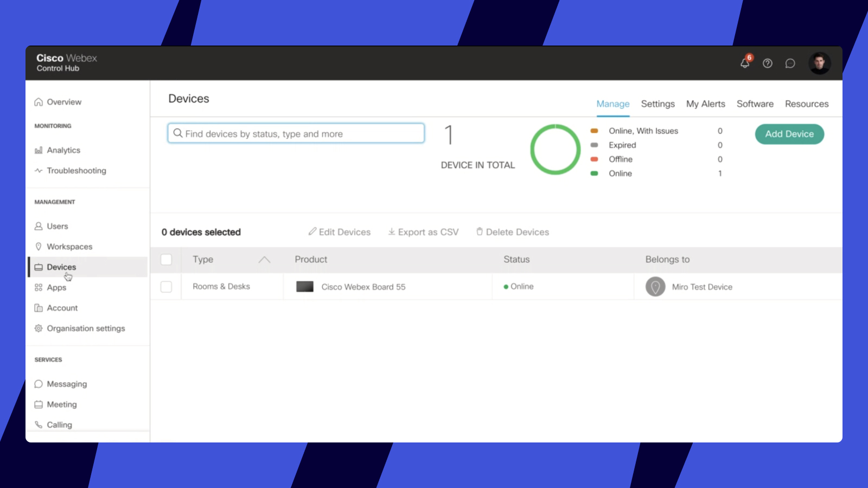Click the Add Device button

(789, 134)
